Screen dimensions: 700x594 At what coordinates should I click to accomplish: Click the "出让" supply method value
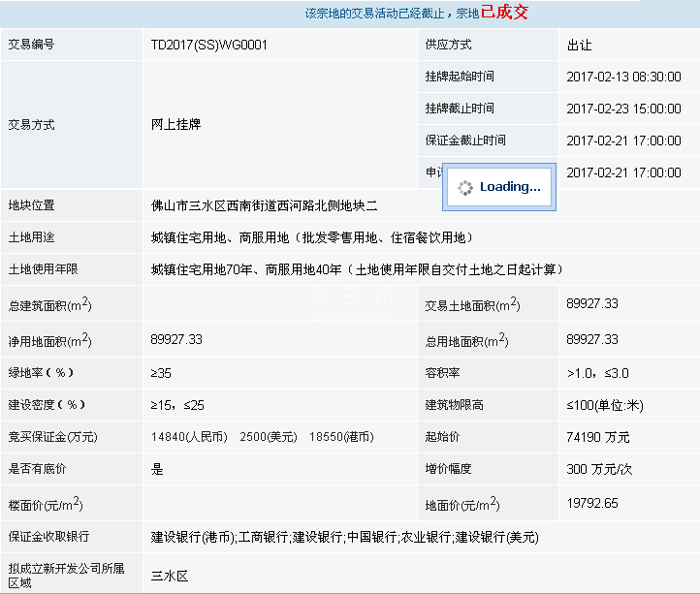(x=579, y=45)
